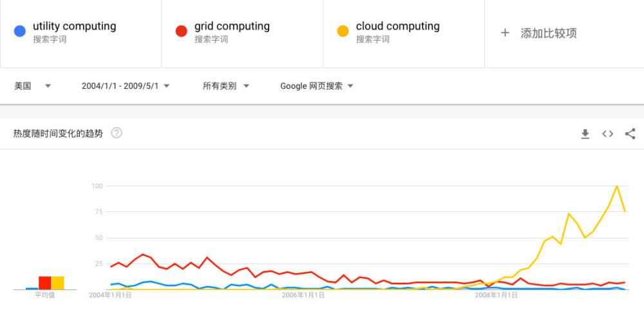Edit the grid computing search term

pyautogui.click(x=232, y=26)
